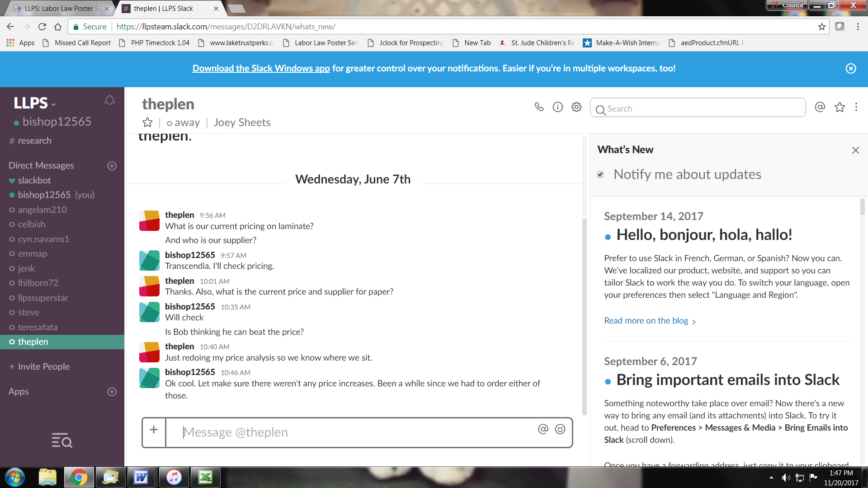Click the notifications bell icon
This screenshot has width=868, height=488.
pyautogui.click(x=109, y=100)
